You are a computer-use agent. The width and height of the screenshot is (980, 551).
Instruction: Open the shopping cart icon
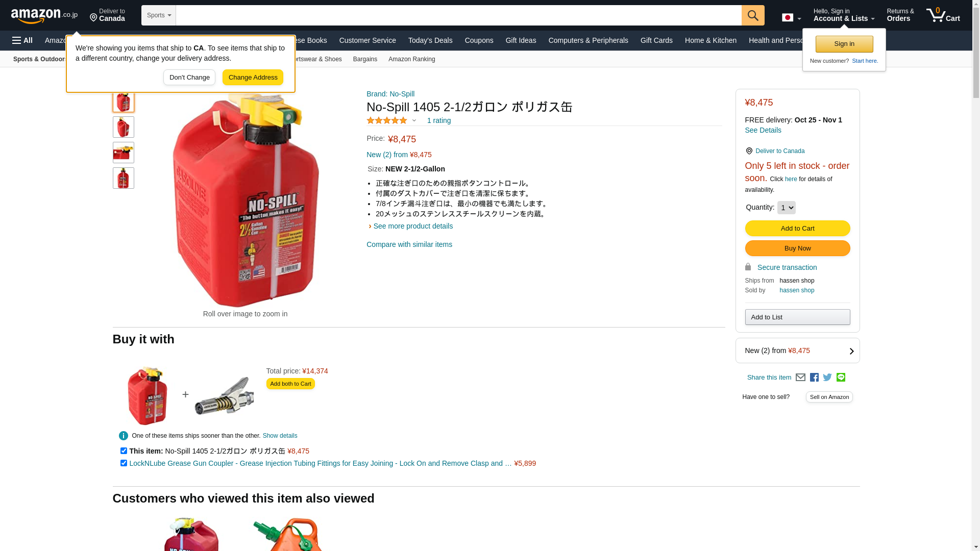coord(943,15)
